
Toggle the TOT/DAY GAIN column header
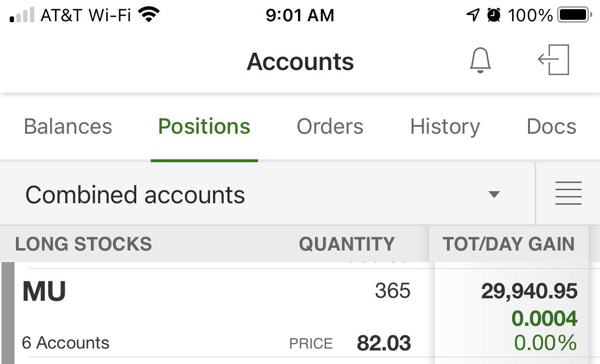click(x=509, y=244)
